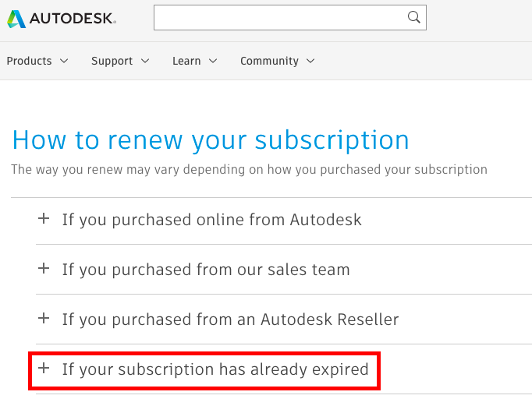Click inside the search text field
Image resolution: width=532 pixels, height=406 pixels.
pyautogui.click(x=281, y=18)
